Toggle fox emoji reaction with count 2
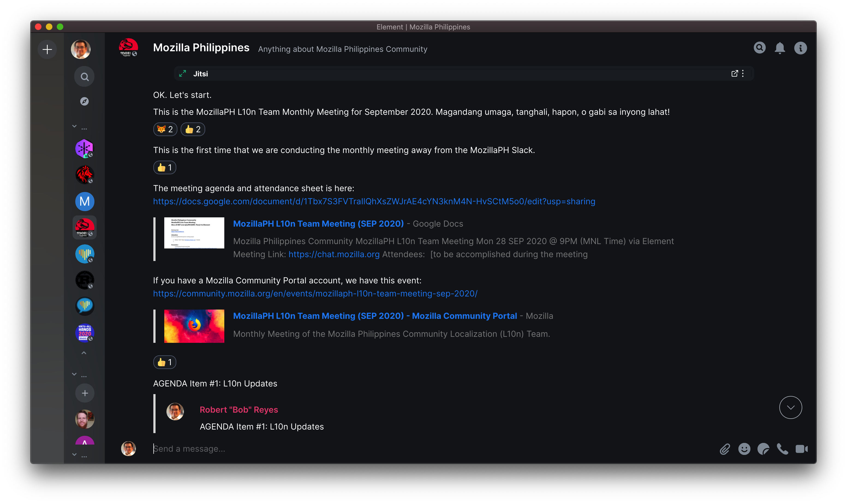This screenshot has width=847, height=504. pyautogui.click(x=165, y=129)
